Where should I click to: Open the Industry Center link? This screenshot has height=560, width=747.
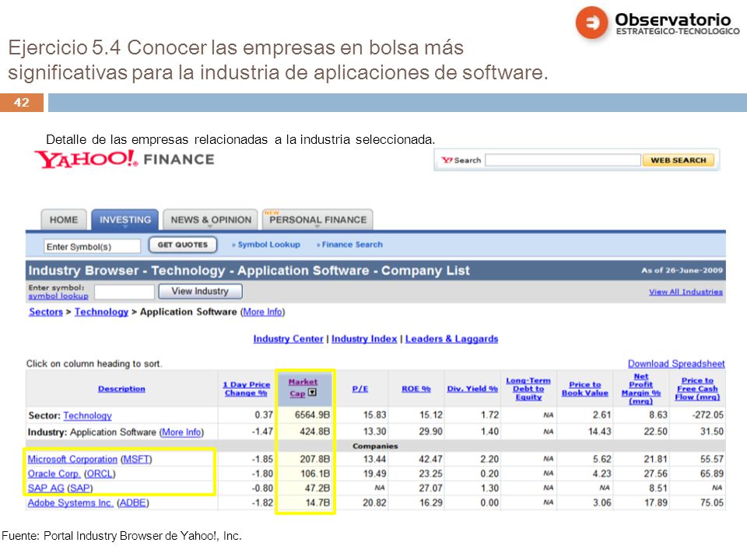coord(288,338)
